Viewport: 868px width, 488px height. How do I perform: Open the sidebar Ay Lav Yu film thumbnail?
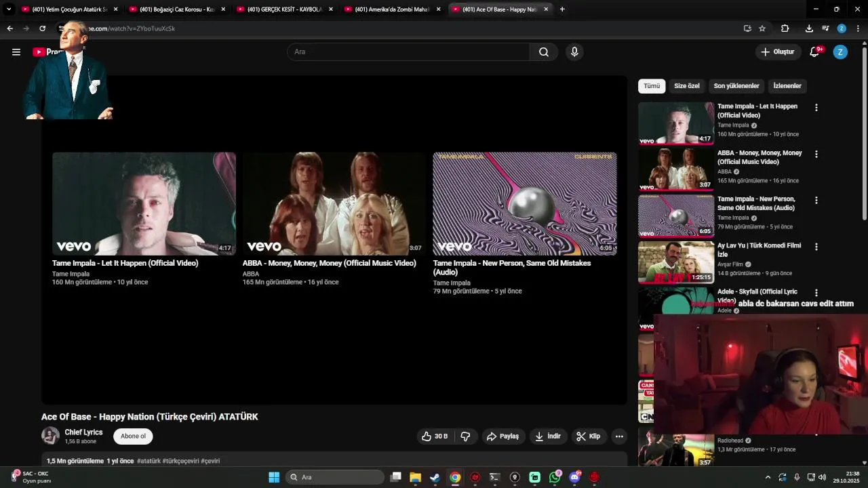pyautogui.click(x=676, y=262)
